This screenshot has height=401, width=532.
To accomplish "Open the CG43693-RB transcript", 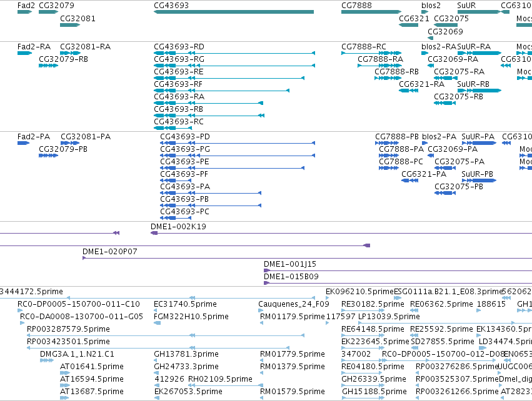I will (x=209, y=116).
